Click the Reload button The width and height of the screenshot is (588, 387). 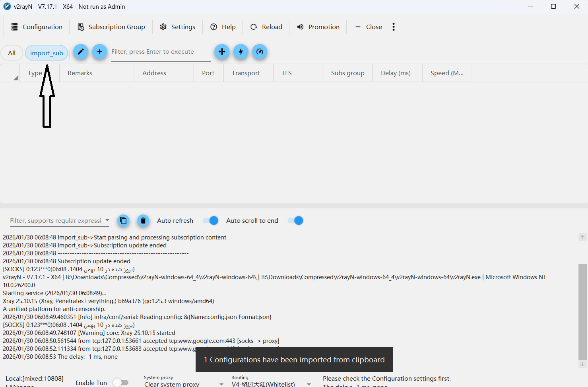point(266,27)
